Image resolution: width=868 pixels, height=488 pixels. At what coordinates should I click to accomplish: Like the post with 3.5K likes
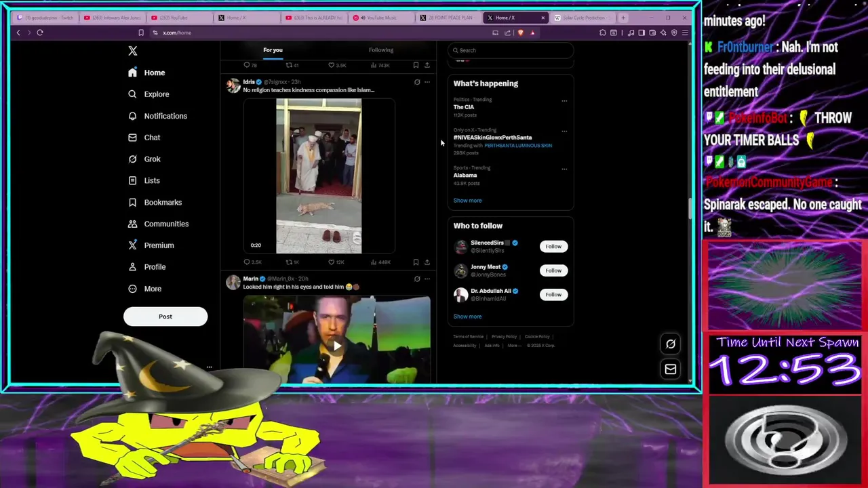337,65
